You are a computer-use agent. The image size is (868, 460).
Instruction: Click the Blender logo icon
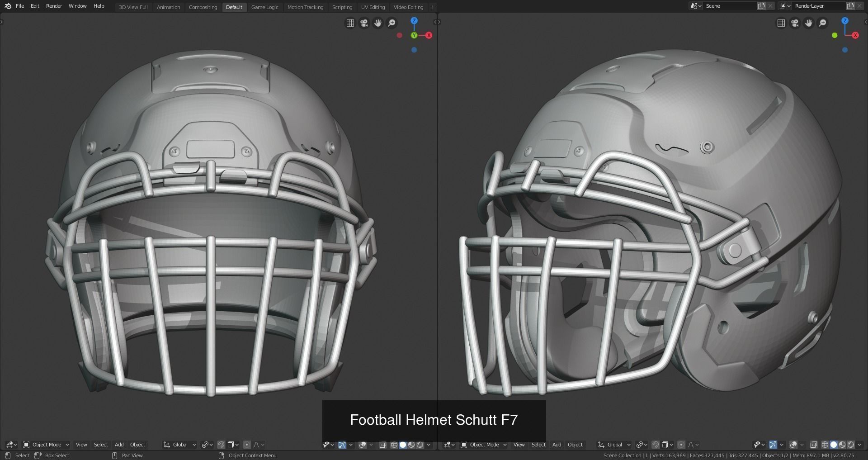pos(8,6)
